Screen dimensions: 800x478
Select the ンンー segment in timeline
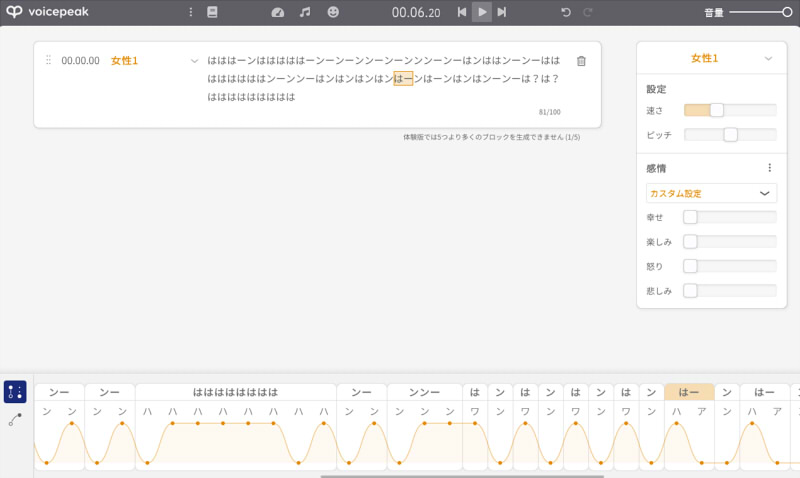coord(424,392)
